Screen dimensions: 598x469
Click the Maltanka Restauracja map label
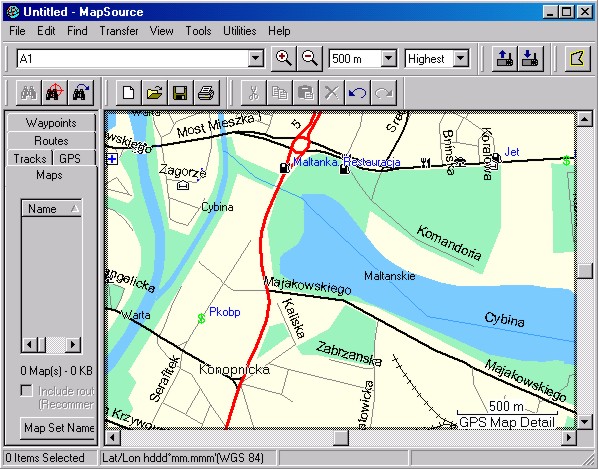point(347,162)
